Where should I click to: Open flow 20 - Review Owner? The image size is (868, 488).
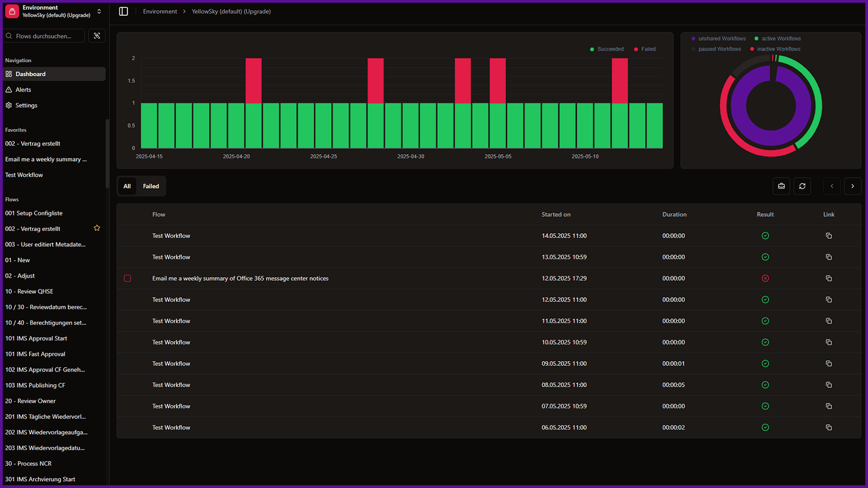coord(30,401)
